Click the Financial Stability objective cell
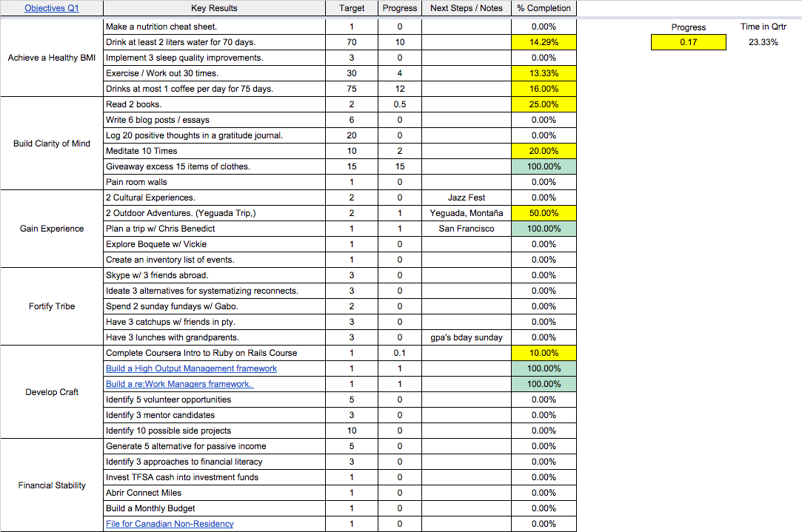Image resolution: width=802 pixels, height=532 pixels. pyautogui.click(x=52, y=485)
